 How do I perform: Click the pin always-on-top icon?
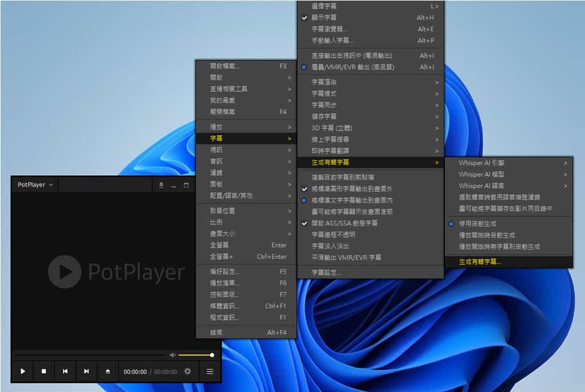pos(161,185)
